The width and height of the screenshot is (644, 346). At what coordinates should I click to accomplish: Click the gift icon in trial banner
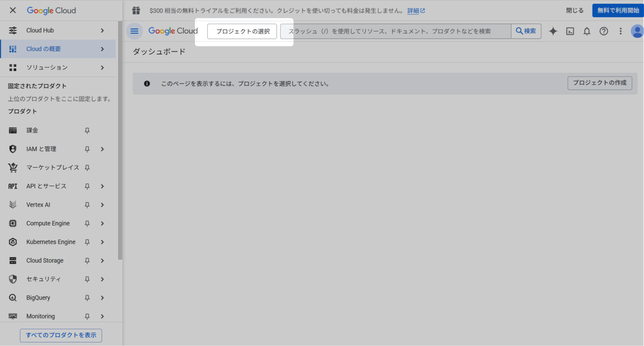pyautogui.click(x=136, y=10)
